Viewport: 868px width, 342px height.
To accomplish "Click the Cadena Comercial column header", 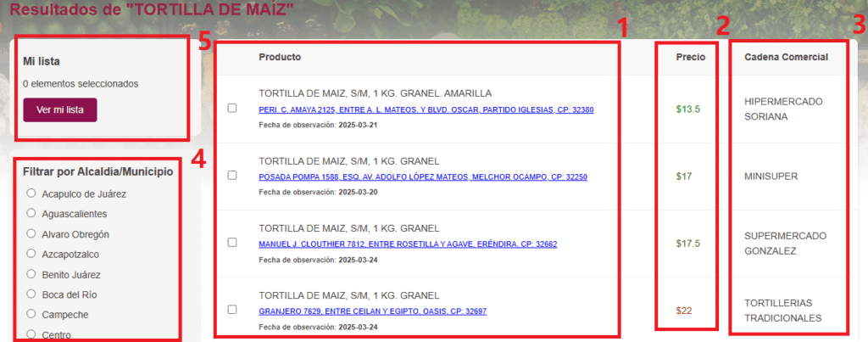I will 786,57.
